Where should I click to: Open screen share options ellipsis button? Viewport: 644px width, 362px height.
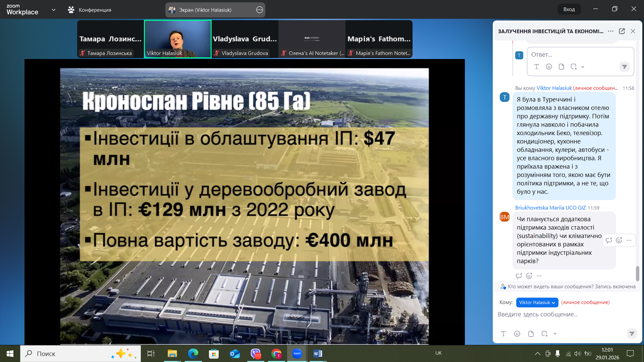point(259,10)
